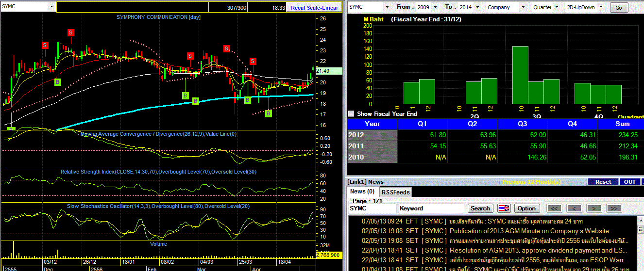
Task: Click the Relative Strength Index indicator title
Action: (158, 172)
